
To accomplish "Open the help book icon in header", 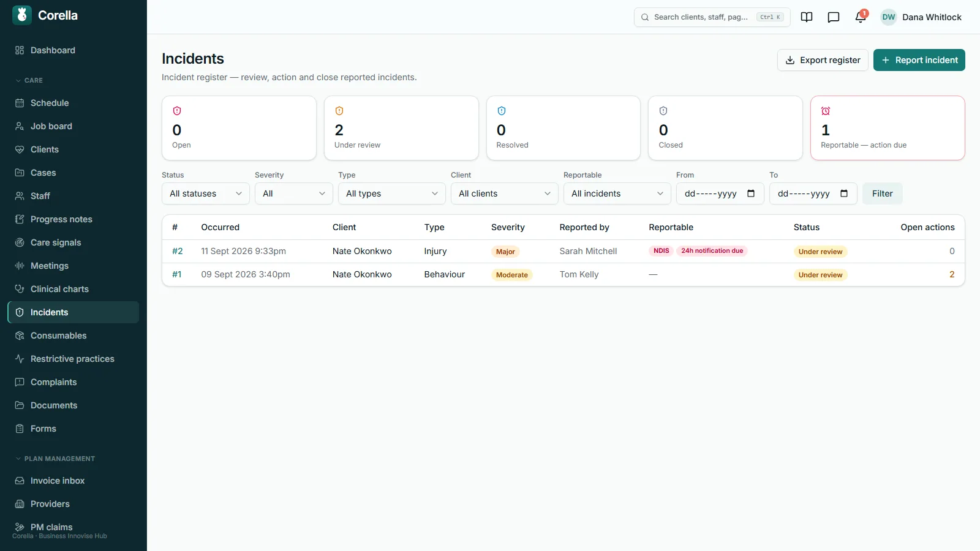I will (807, 17).
